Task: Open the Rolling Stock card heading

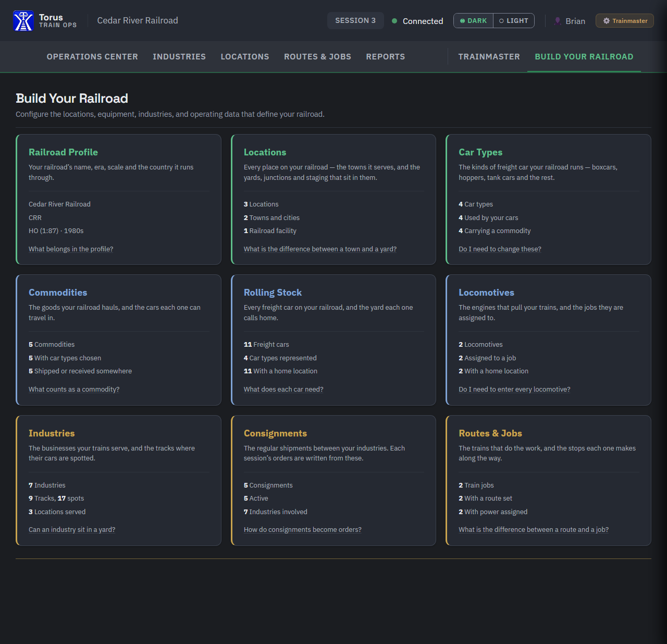Action: [x=273, y=293]
